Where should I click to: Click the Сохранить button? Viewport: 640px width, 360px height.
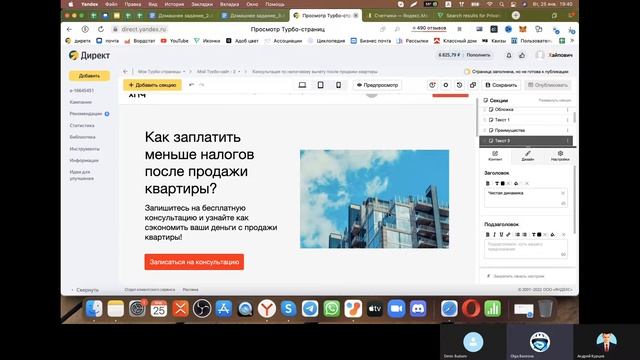click(501, 85)
